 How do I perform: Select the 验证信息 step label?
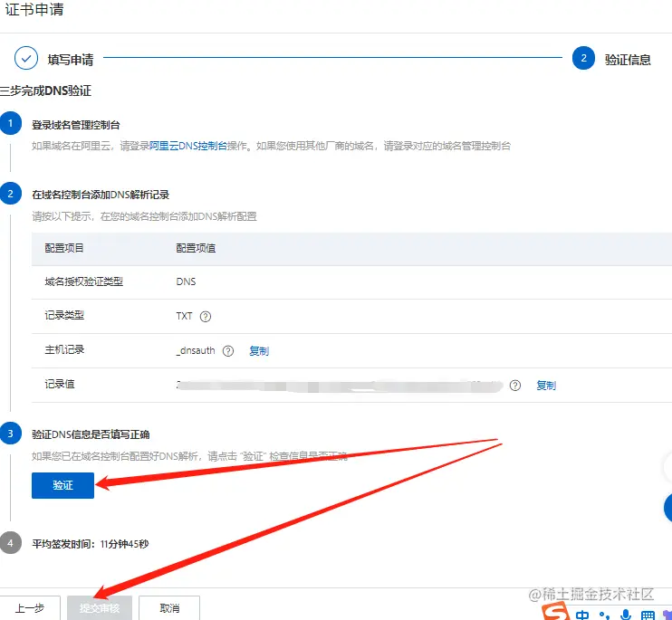click(x=628, y=60)
